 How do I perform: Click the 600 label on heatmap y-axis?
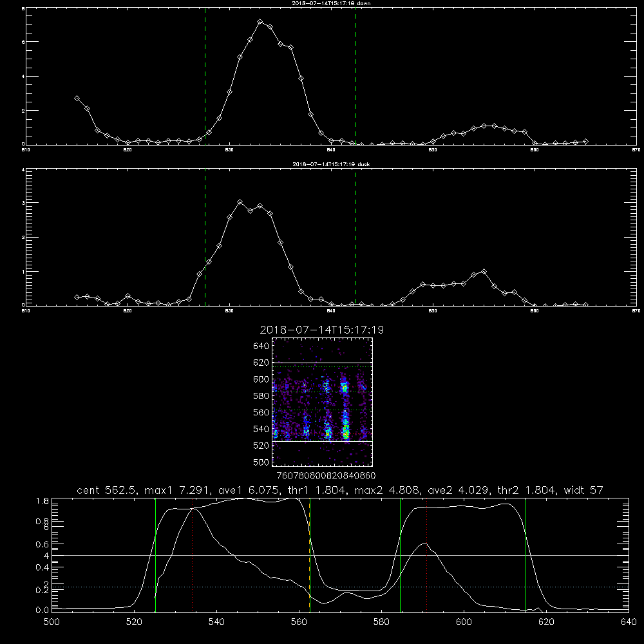point(261,379)
